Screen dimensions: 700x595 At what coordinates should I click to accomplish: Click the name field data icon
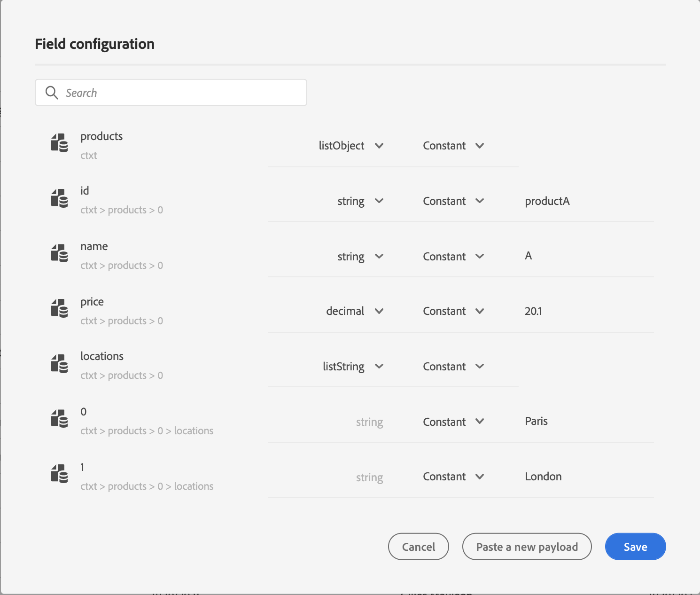(59, 253)
